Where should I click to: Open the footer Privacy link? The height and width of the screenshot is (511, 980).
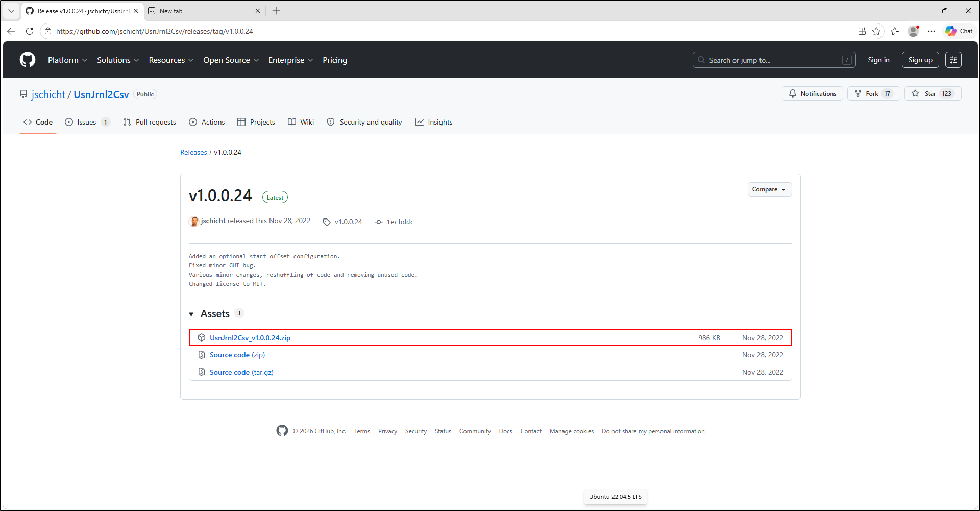click(387, 431)
